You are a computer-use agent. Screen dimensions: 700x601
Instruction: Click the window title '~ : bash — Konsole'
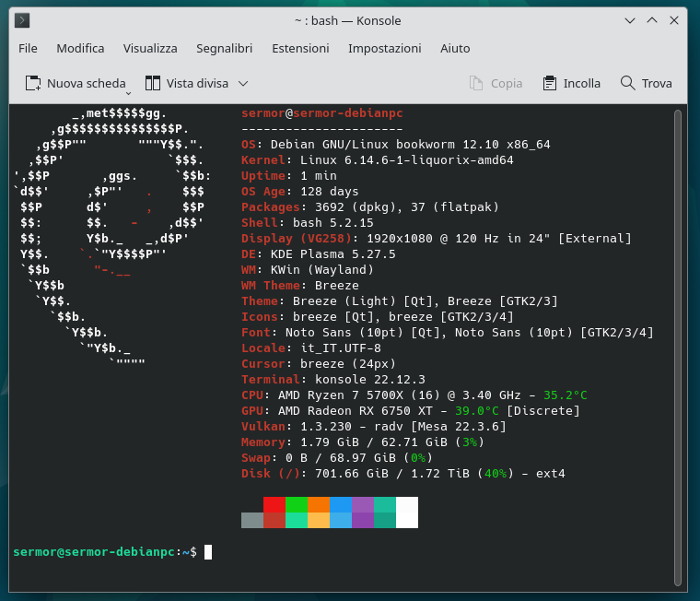(x=348, y=20)
